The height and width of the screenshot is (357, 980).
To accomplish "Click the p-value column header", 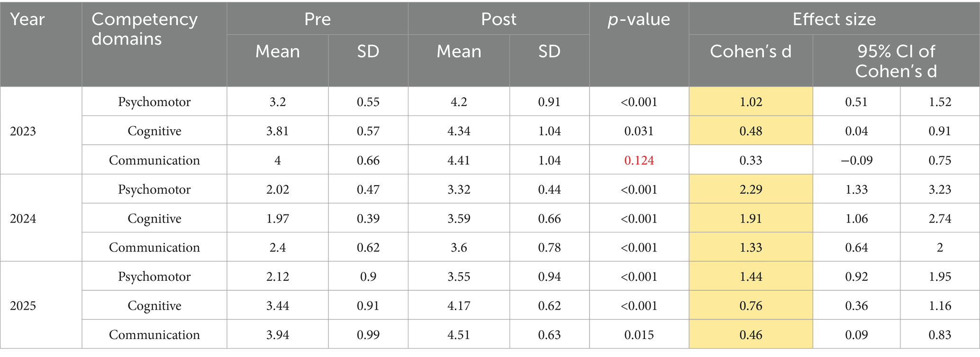I will (x=639, y=20).
